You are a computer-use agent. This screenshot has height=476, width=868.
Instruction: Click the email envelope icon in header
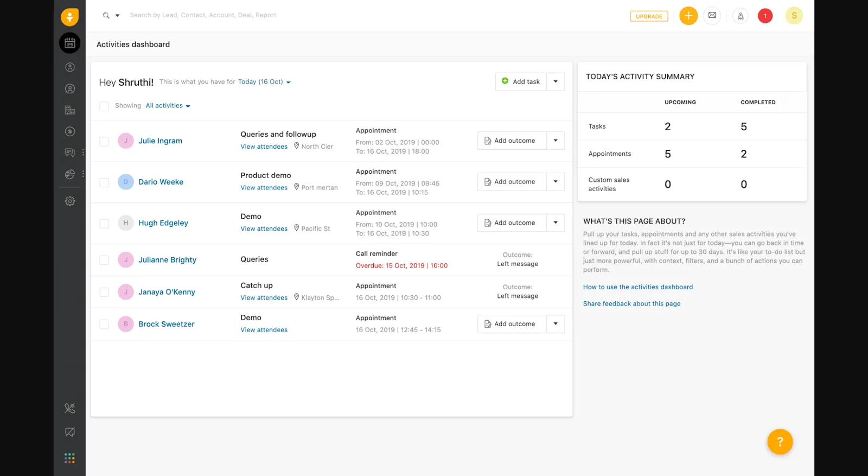tap(712, 16)
